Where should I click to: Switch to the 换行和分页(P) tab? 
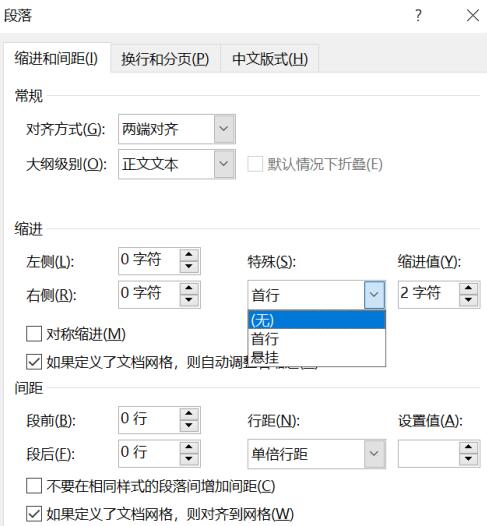click(165, 59)
